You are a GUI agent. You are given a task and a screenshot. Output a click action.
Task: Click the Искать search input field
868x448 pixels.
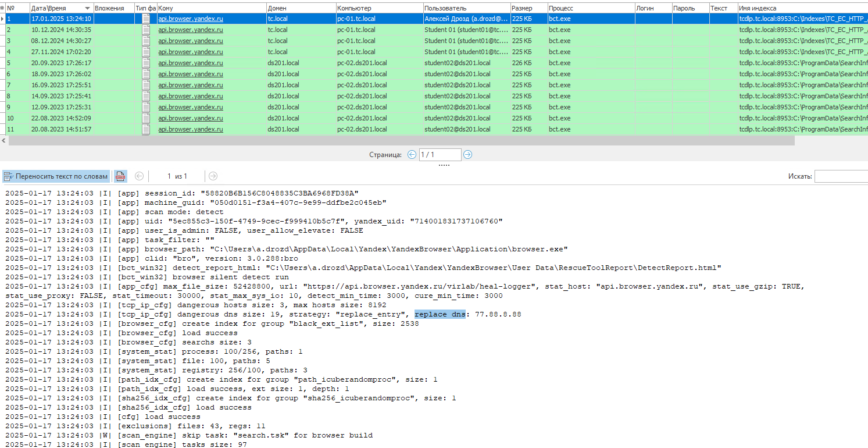[x=841, y=176]
